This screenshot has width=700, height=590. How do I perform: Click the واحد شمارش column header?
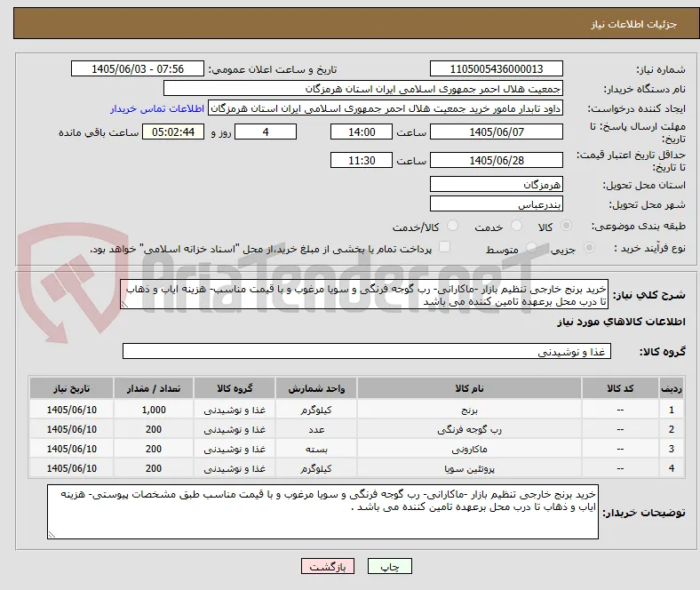[x=316, y=388]
